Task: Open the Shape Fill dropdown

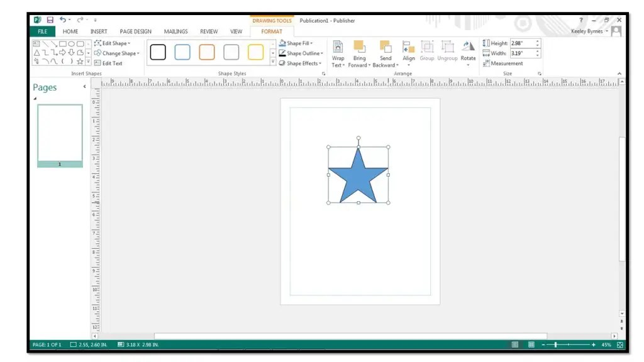Action: [297, 43]
